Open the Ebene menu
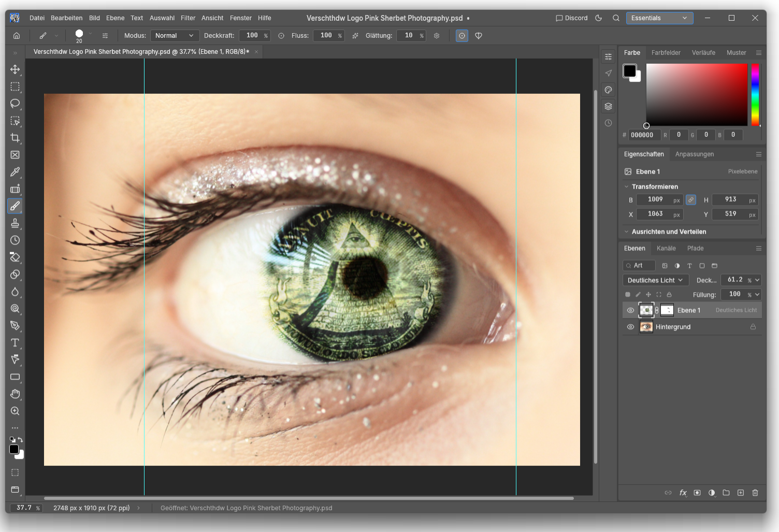 click(x=115, y=18)
